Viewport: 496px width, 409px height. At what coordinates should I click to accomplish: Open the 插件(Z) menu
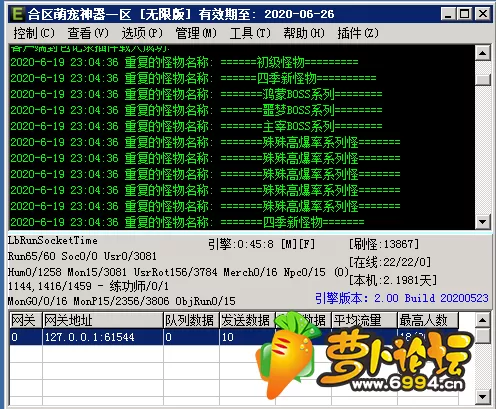(358, 33)
